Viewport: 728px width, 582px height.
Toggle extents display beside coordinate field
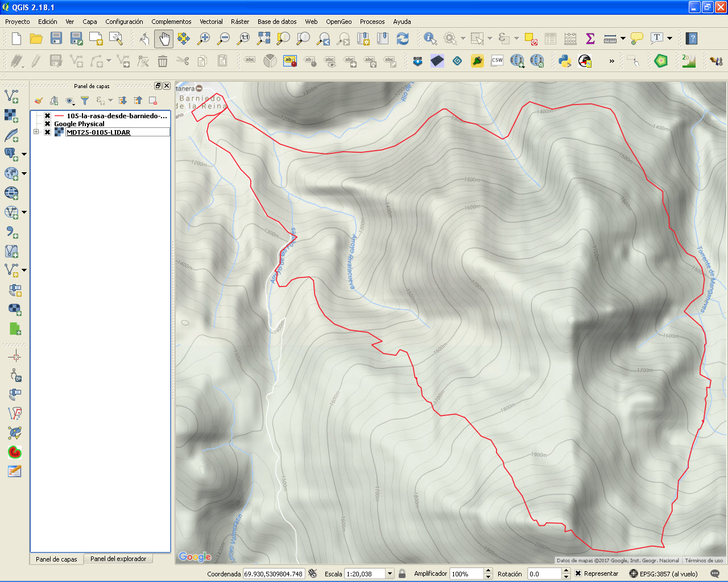click(312, 574)
